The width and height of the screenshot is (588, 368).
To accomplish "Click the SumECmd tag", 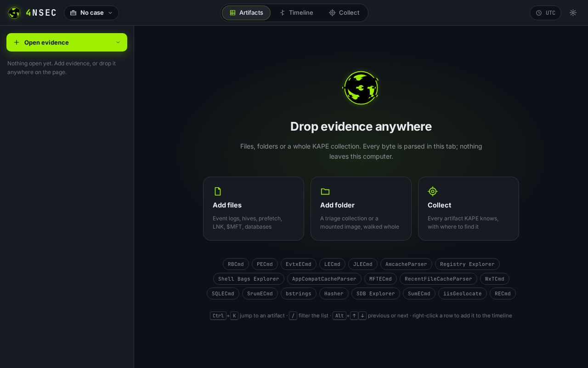I will click(x=419, y=293).
